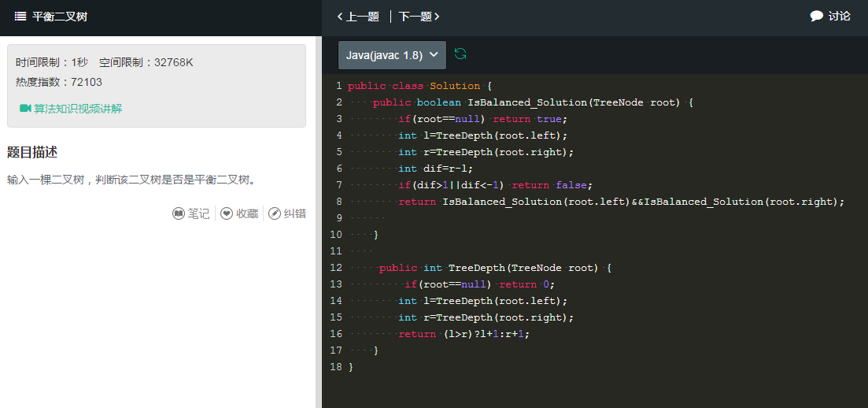This screenshot has width=868, height=408.
Task: Click the 平衡二叉树 title
Action: 59,17
